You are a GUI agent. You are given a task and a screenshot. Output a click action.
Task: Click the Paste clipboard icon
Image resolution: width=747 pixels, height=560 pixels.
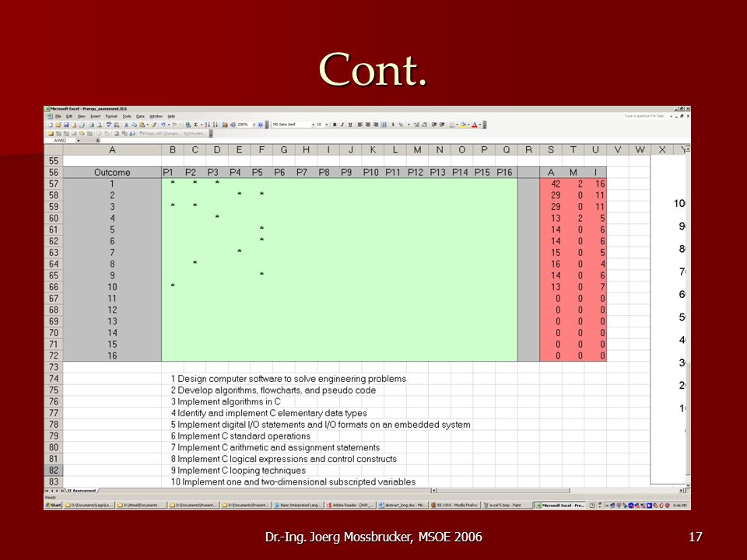142,124
